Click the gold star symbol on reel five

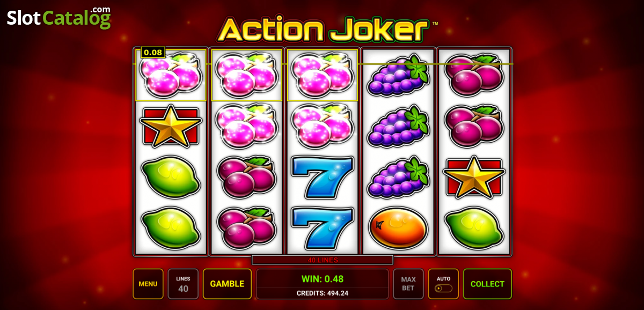473,177
